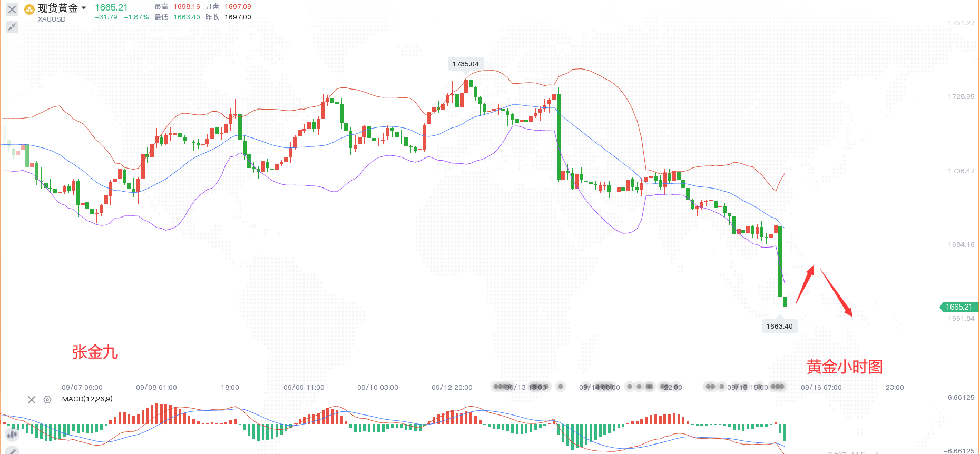Click the gold coin icon beside 现货黄金

[x=30, y=9]
